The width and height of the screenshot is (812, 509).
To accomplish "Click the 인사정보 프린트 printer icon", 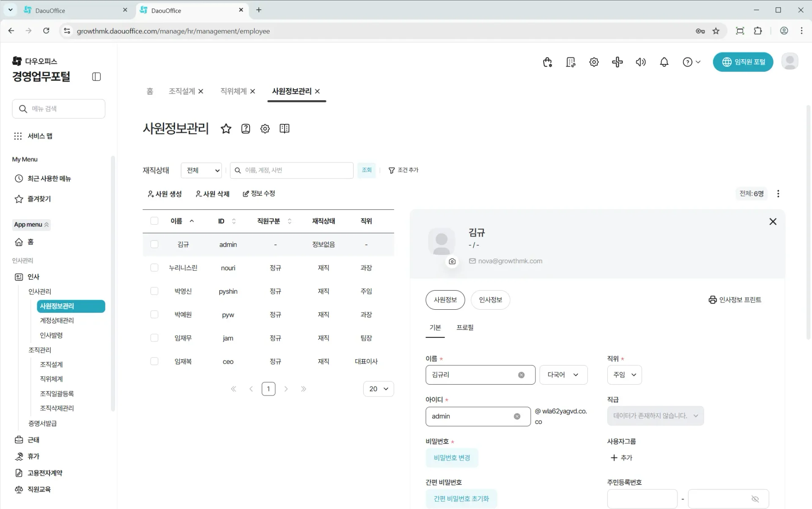I will pos(712,300).
